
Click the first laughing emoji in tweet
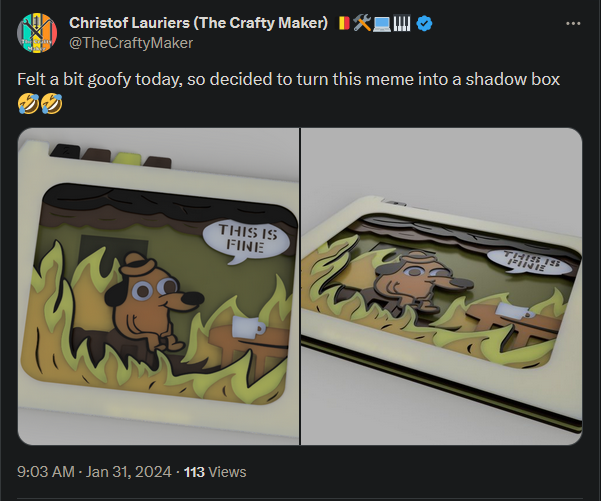28,102
